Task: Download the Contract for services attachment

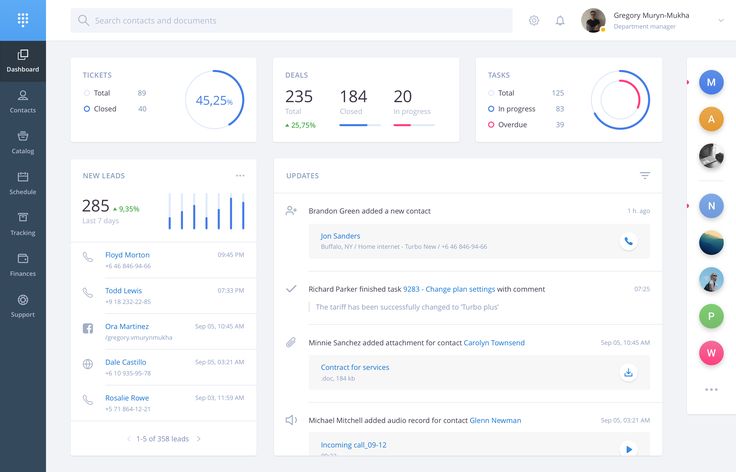Action: [x=628, y=373]
